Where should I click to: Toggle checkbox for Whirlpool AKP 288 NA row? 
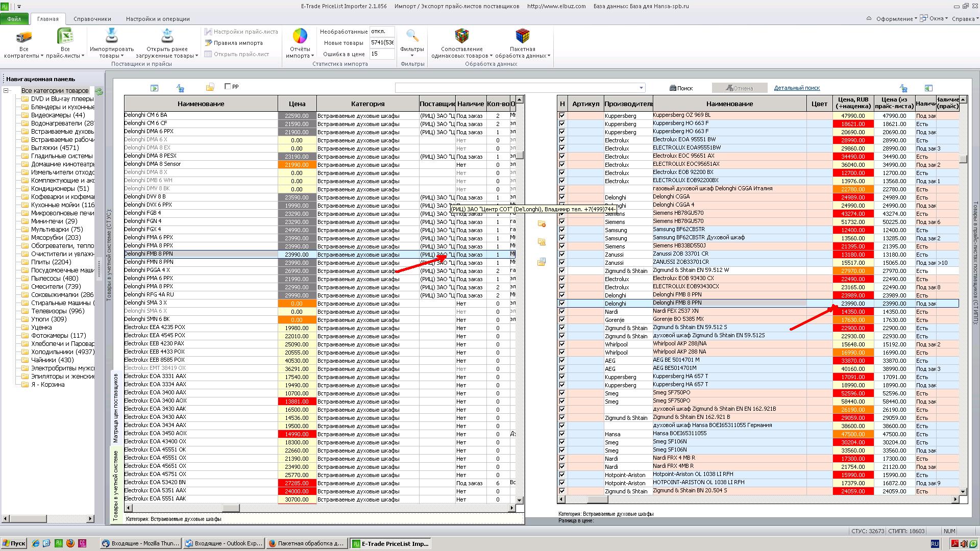562,353
